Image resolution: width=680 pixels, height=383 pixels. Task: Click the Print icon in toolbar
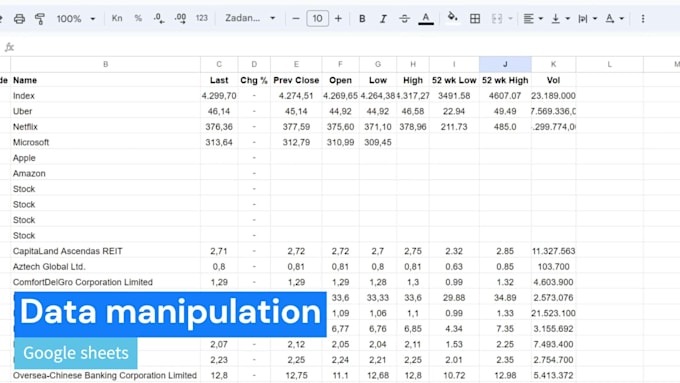(x=19, y=19)
